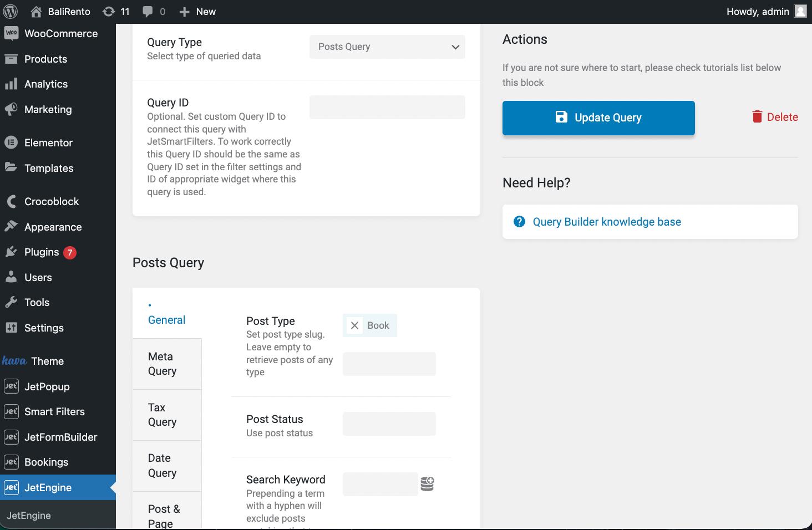The height and width of the screenshot is (530, 812).
Task: Open the Howdy, admin account menu
Action: [767, 12]
